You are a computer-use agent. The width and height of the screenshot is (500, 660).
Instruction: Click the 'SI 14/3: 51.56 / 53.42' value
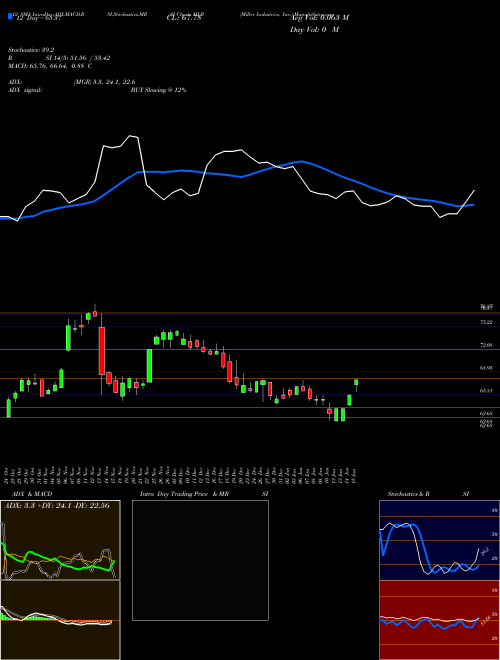[78, 58]
